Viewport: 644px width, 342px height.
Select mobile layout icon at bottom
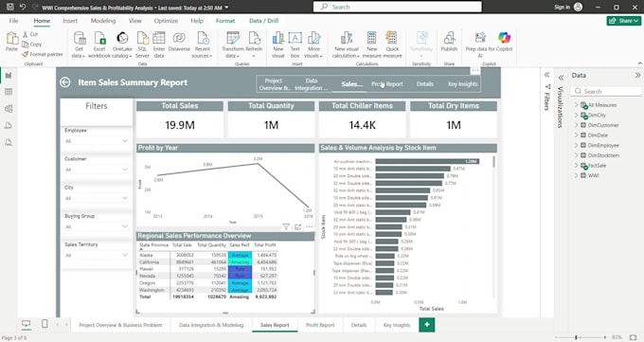tap(45, 324)
